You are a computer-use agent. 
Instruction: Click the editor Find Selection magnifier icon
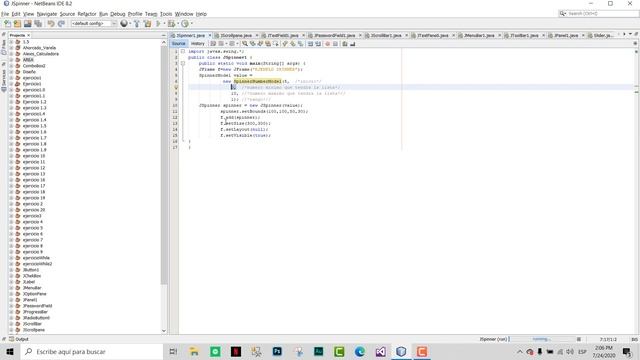[x=245, y=44]
